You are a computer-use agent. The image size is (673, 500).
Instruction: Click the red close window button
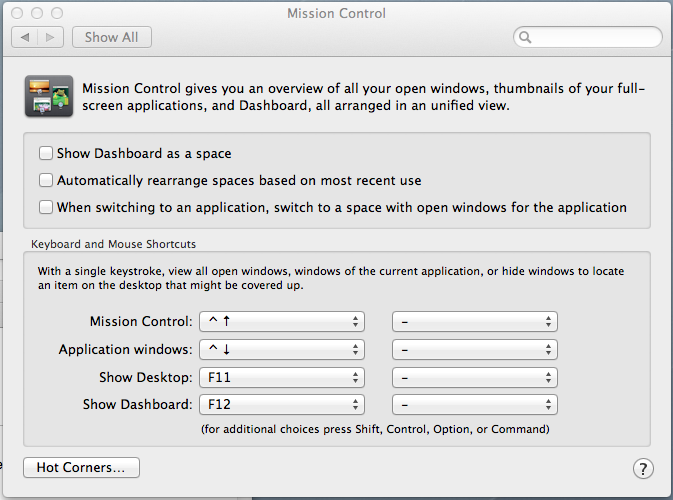17,13
